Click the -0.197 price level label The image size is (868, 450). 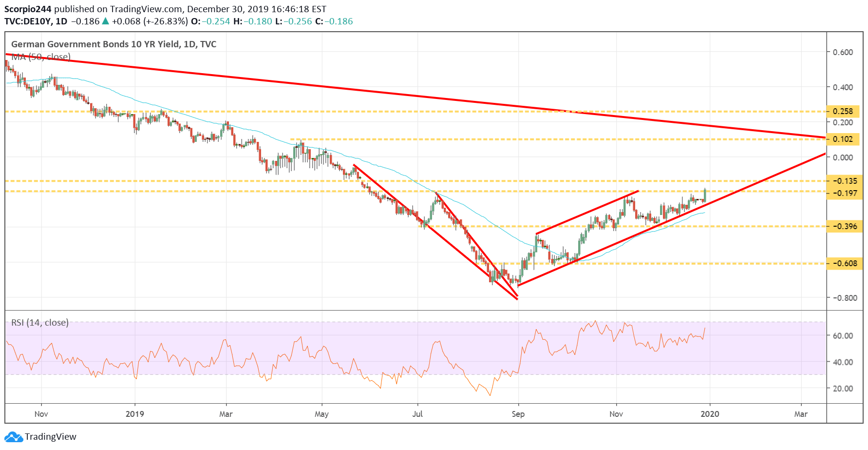(845, 194)
